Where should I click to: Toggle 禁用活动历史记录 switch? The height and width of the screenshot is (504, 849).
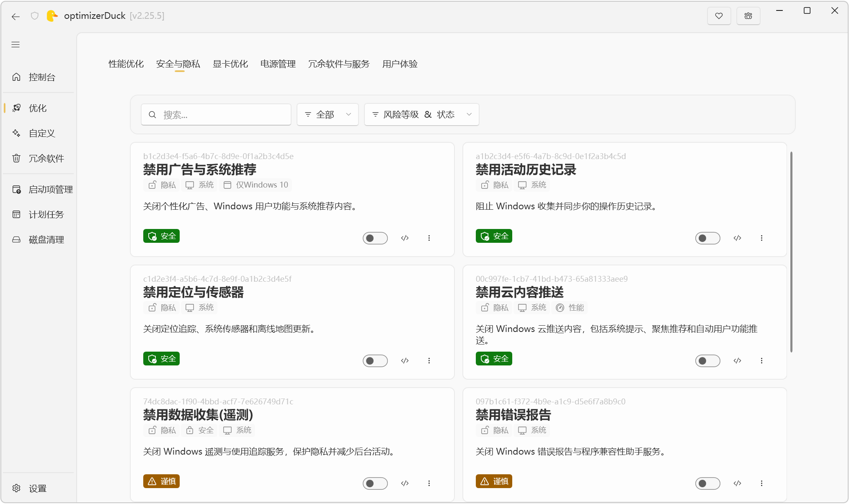point(708,238)
